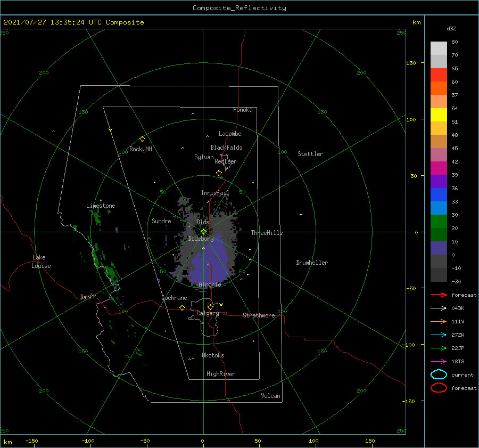Click the RockyMH label
This screenshot has height=448, width=479.
(x=141, y=149)
